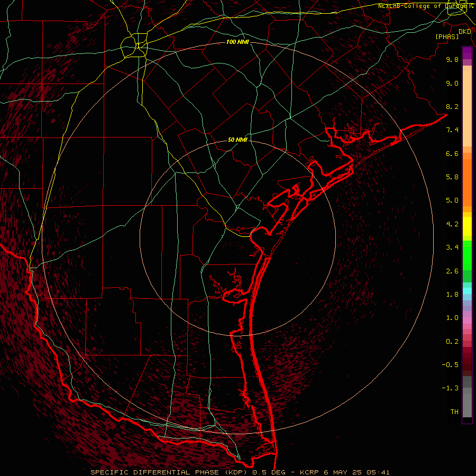Click the 2.6 scale value

click(452, 271)
